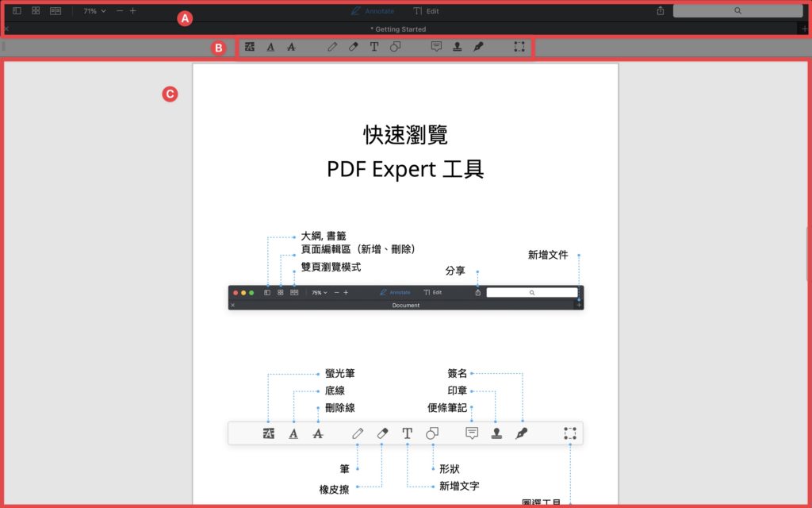Screen dimensions: 812x508
Task: Select the Sticky Note tool
Action: pos(437,47)
